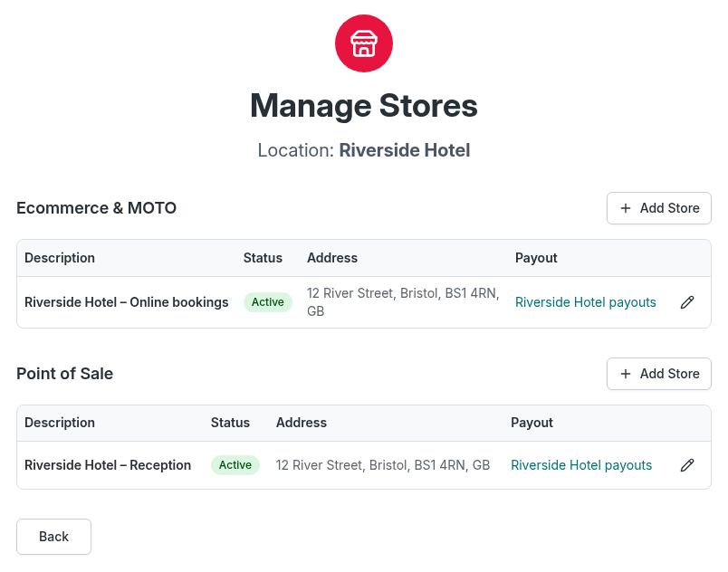Screen dimensions: 728x572
Task: Go back using the Back button
Action: click(53, 537)
